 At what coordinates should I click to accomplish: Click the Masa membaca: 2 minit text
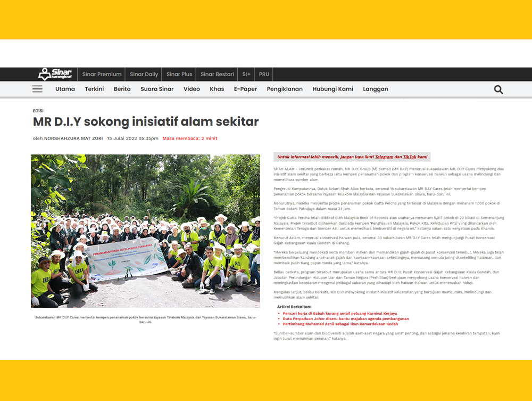point(190,138)
